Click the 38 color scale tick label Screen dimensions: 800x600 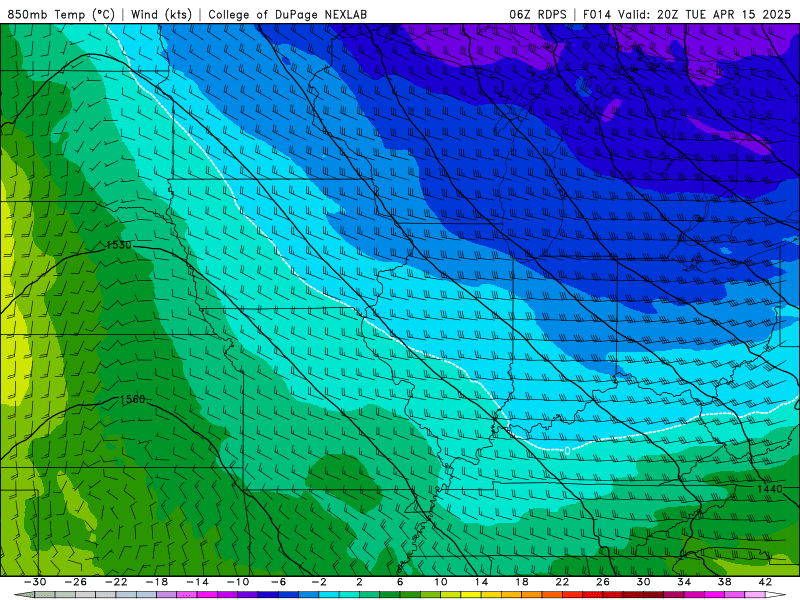click(x=724, y=582)
